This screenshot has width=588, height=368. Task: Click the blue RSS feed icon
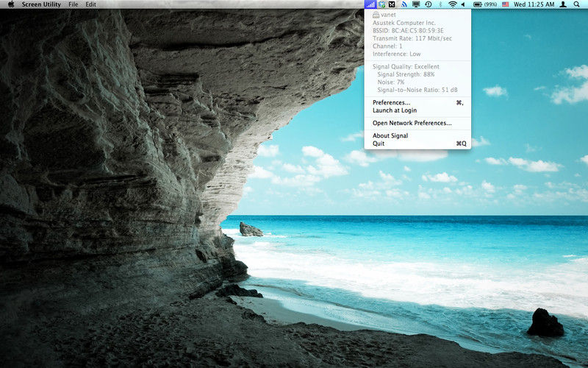404,4
